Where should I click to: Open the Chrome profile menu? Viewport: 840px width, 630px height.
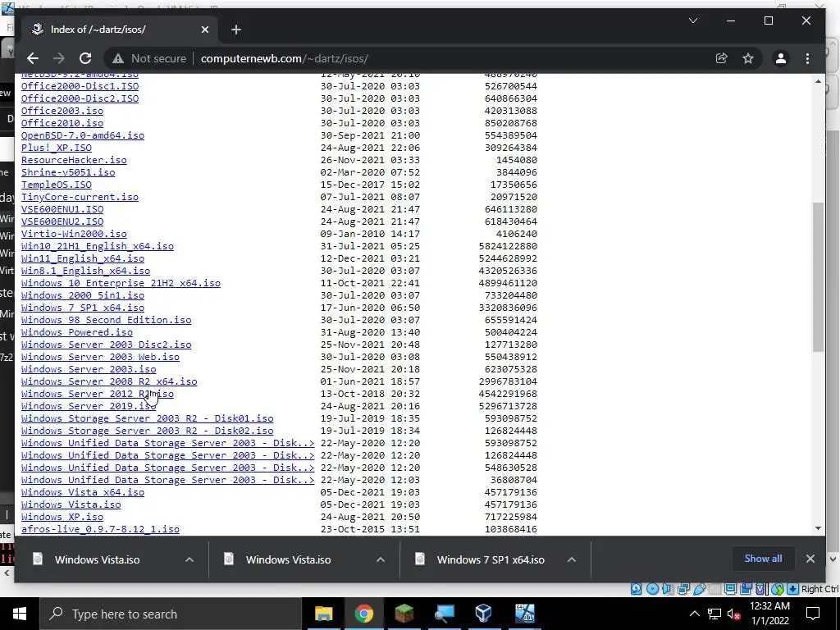coord(781,58)
